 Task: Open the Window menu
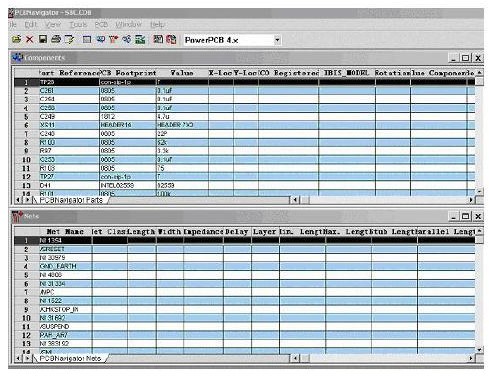point(129,25)
